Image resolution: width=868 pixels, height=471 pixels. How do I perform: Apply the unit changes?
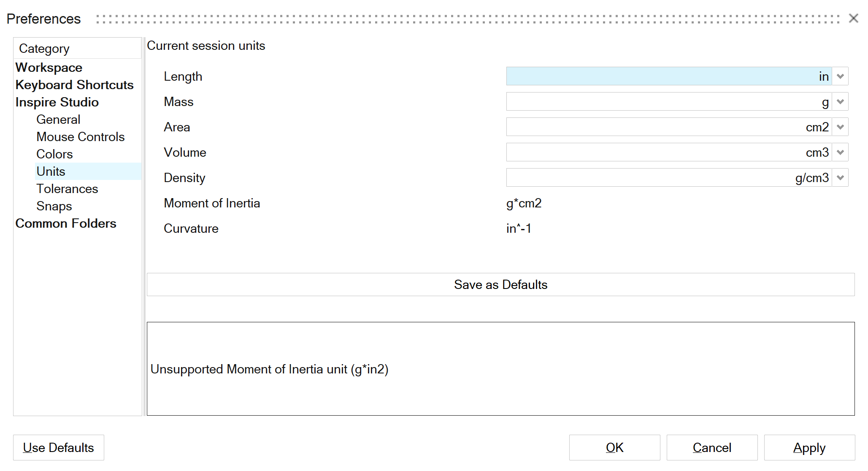click(x=809, y=448)
